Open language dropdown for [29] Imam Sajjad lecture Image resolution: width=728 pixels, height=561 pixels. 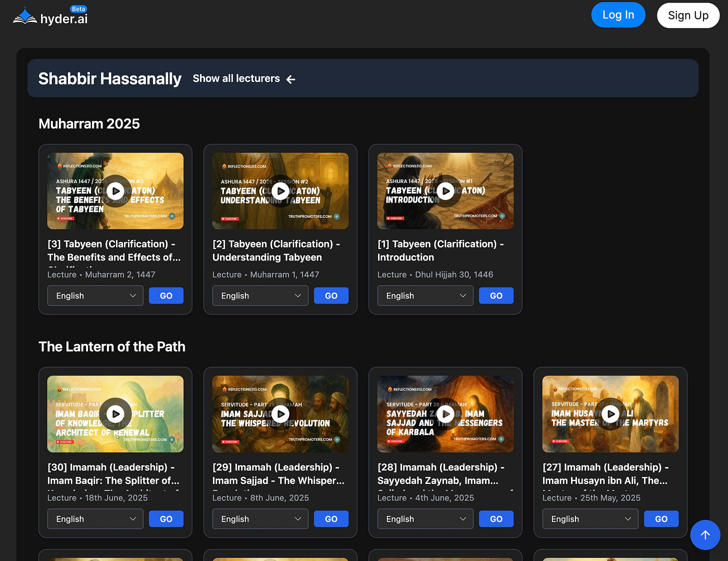coord(260,519)
